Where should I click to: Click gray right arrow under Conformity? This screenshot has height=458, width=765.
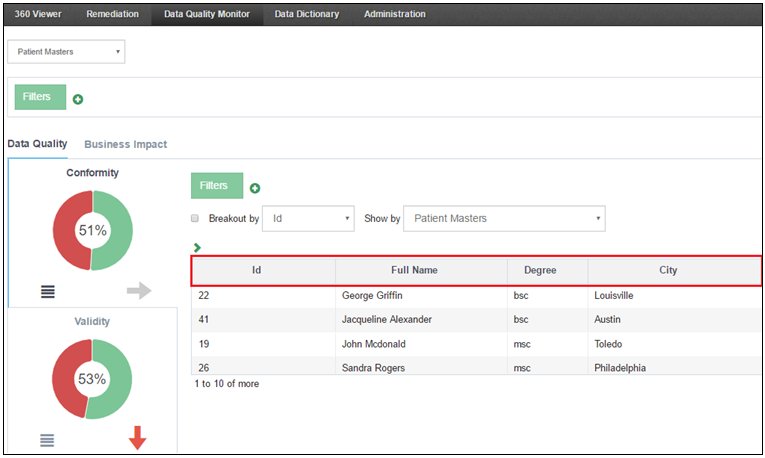(x=138, y=291)
